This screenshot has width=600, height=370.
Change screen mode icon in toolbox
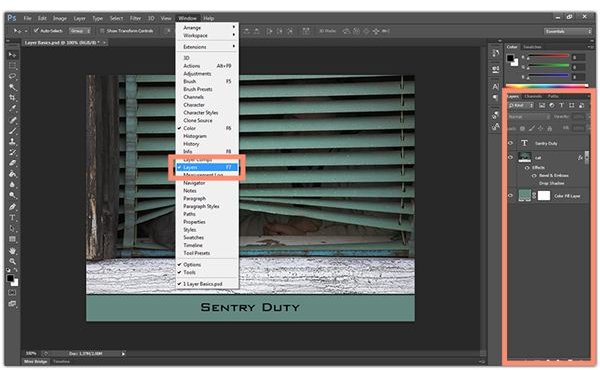pos(12,304)
